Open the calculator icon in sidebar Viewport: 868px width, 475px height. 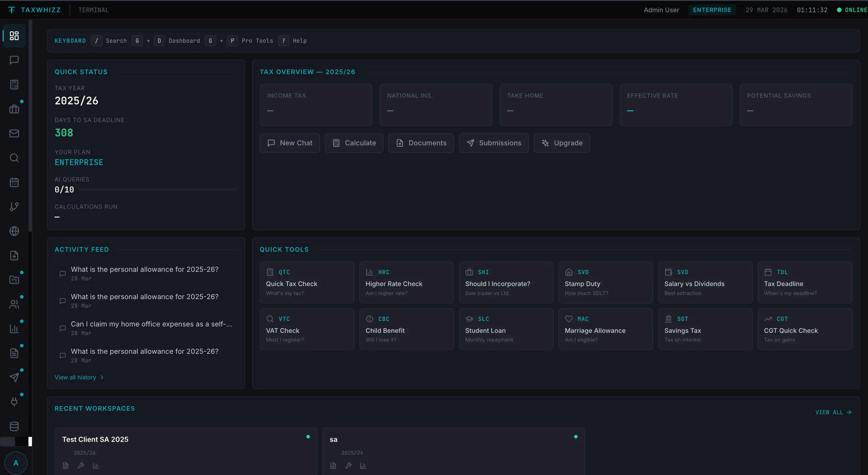14,84
